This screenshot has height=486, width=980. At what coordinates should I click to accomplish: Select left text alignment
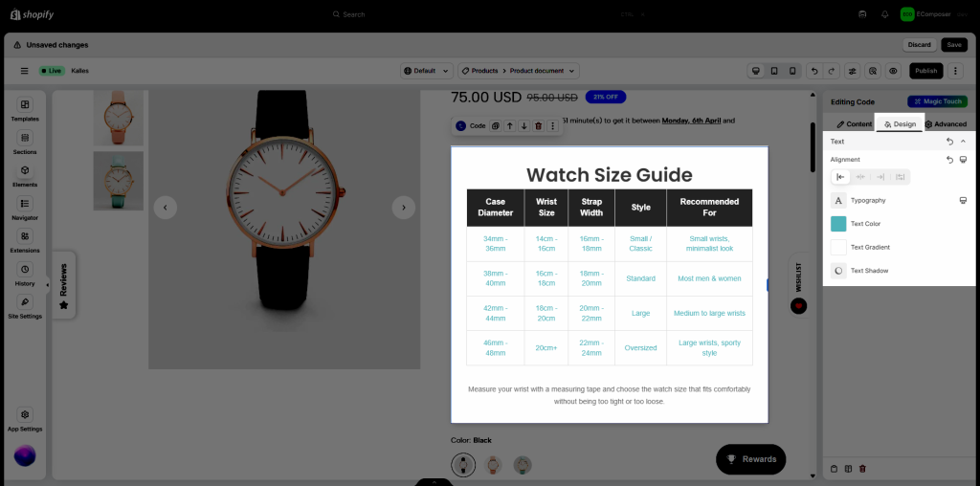point(841,177)
